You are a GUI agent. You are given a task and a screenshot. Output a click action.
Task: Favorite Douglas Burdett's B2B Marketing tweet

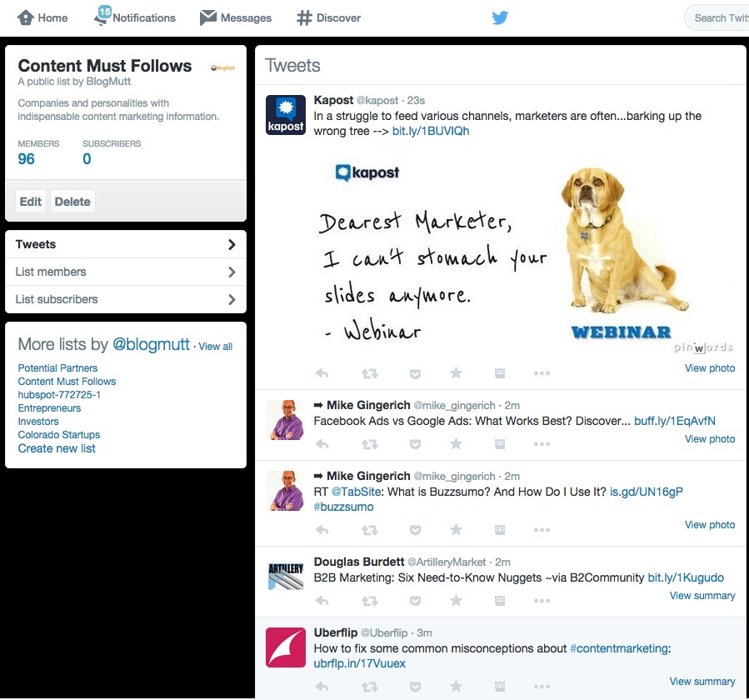tap(457, 600)
